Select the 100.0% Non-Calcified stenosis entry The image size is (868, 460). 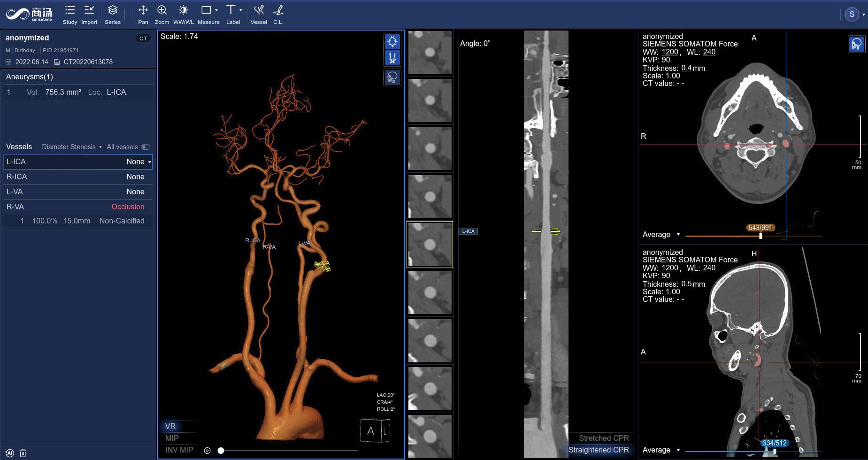point(78,221)
